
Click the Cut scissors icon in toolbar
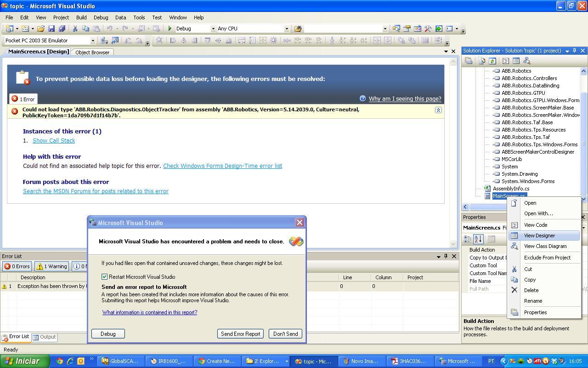75,29
